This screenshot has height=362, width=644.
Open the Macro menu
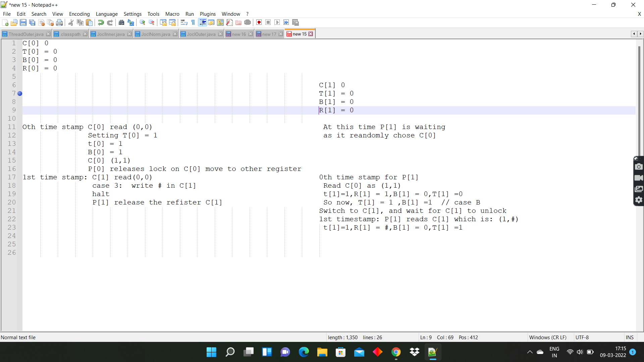point(172,14)
